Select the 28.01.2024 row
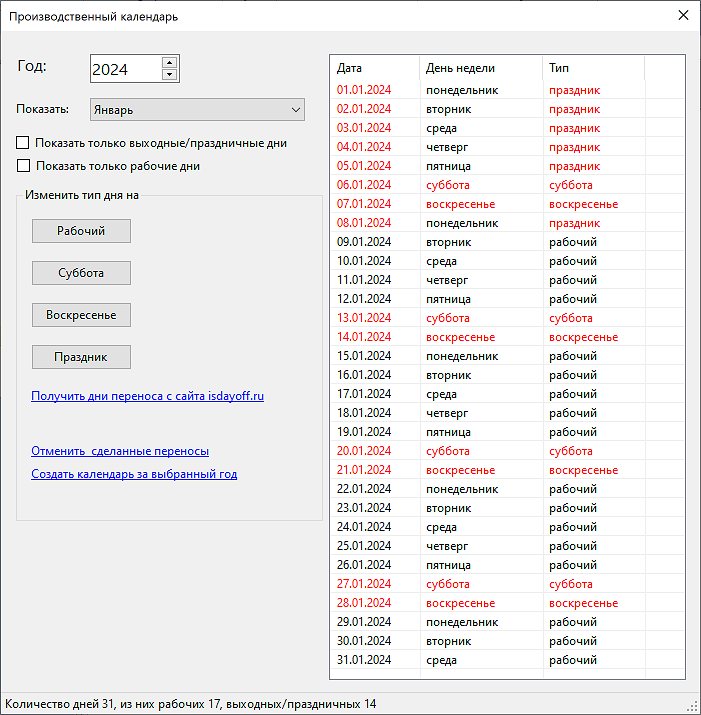 click(x=507, y=603)
